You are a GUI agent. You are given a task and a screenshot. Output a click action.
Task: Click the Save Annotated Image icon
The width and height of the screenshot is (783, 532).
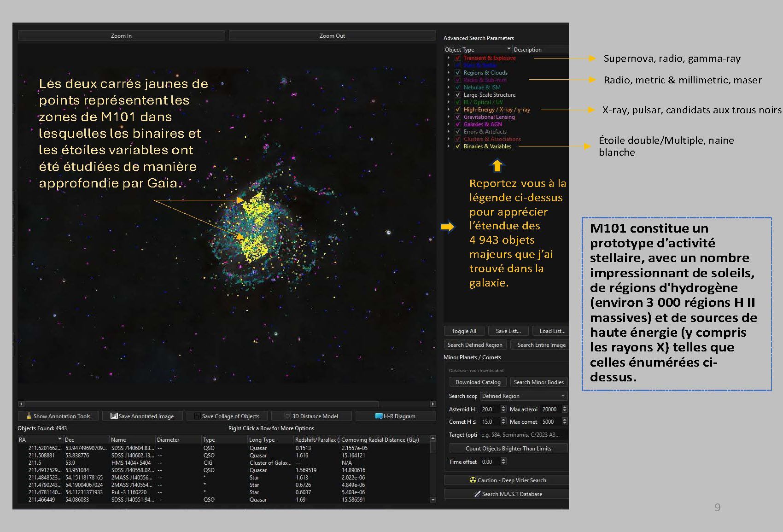(x=114, y=416)
